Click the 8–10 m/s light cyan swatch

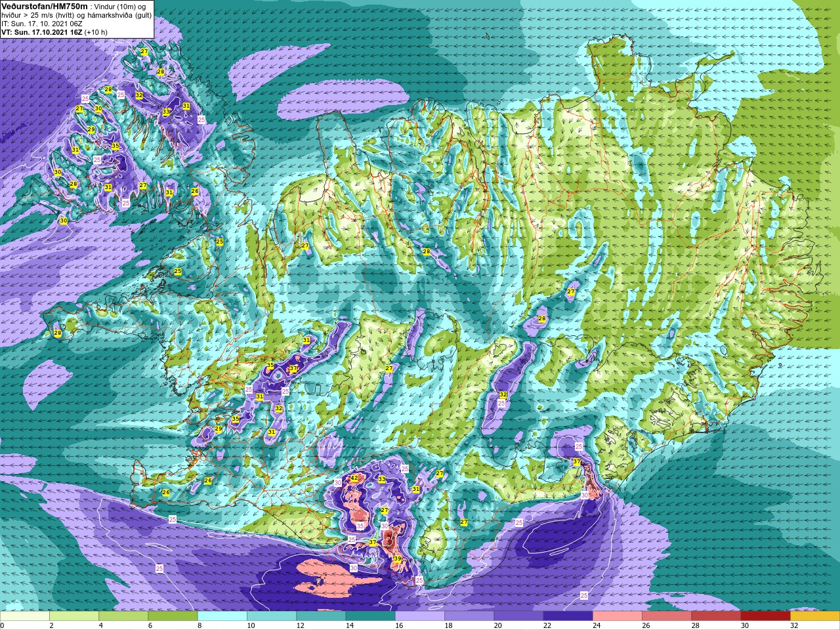point(222,616)
